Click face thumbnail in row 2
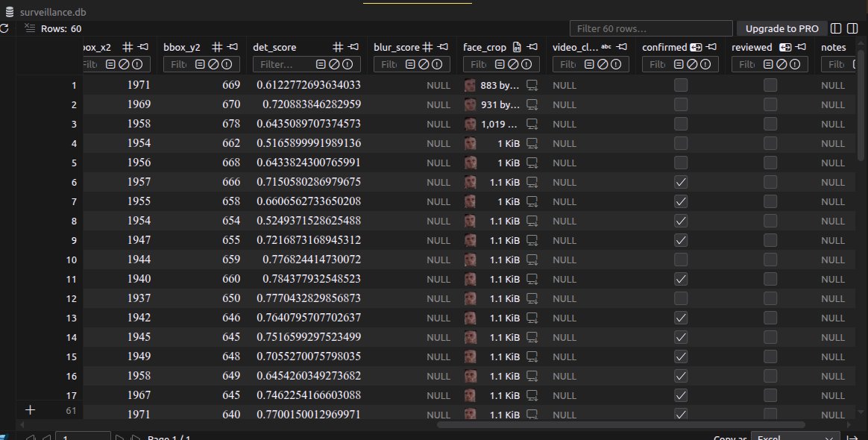Image resolution: width=868 pixels, height=440 pixels. point(470,104)
